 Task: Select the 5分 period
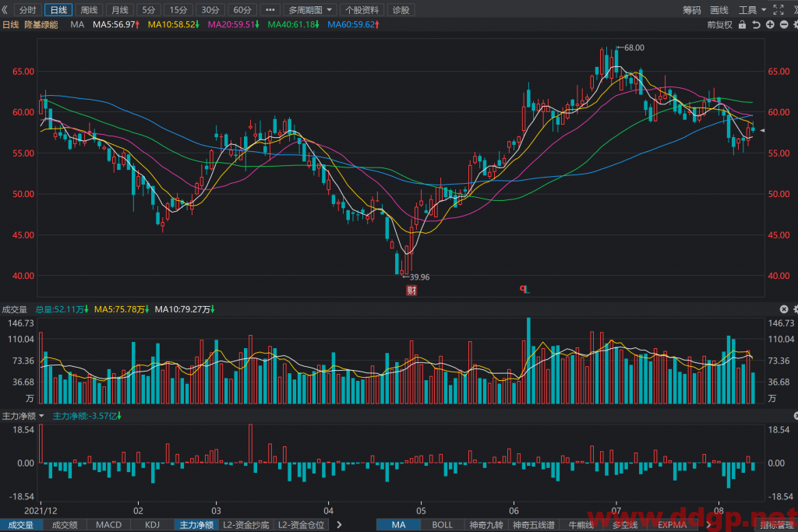(x=149, y=9)
